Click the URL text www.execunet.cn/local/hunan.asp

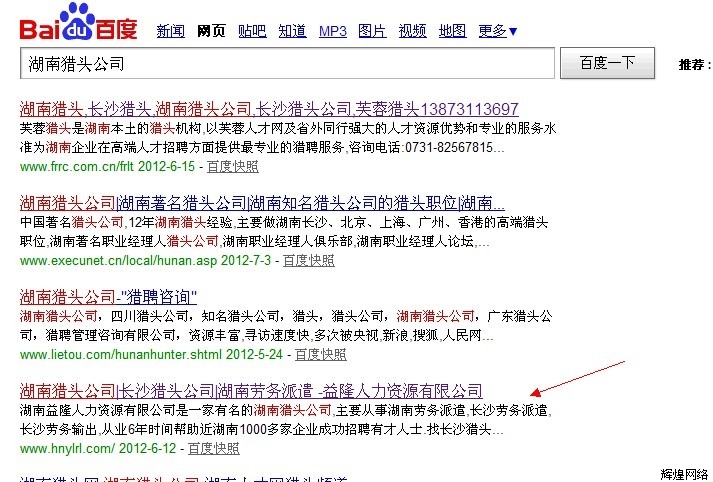(118, 261)
